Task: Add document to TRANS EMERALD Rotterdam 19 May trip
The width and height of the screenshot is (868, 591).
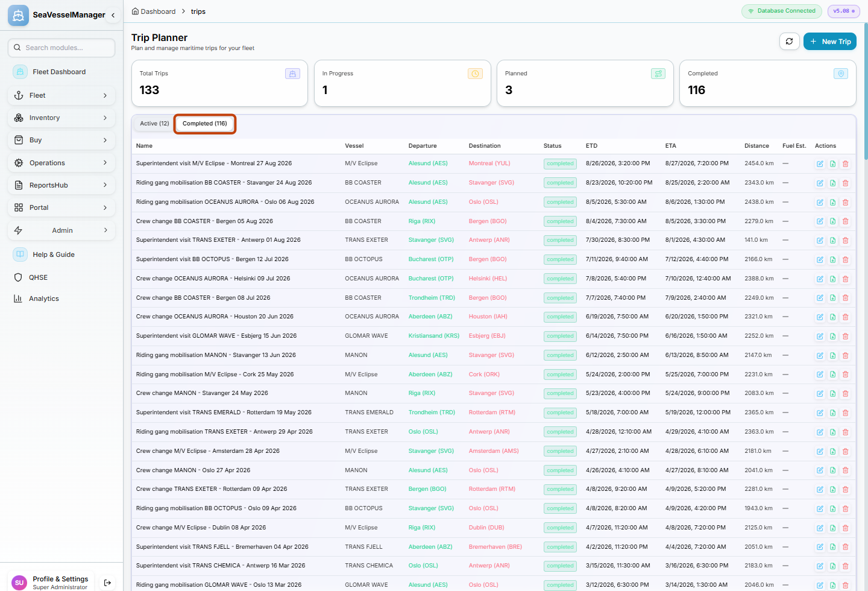Action: 832,413
